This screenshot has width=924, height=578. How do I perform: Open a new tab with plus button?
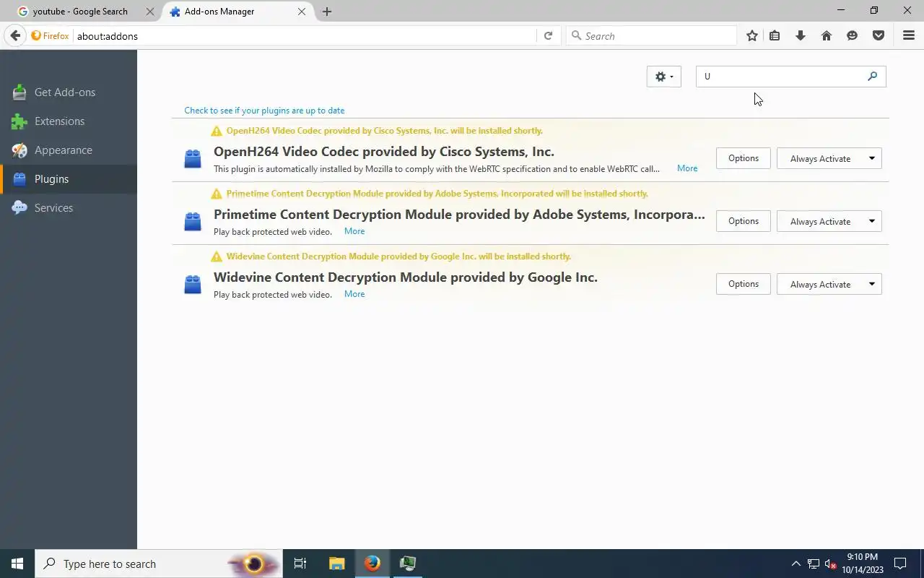(x=327, y=12)
